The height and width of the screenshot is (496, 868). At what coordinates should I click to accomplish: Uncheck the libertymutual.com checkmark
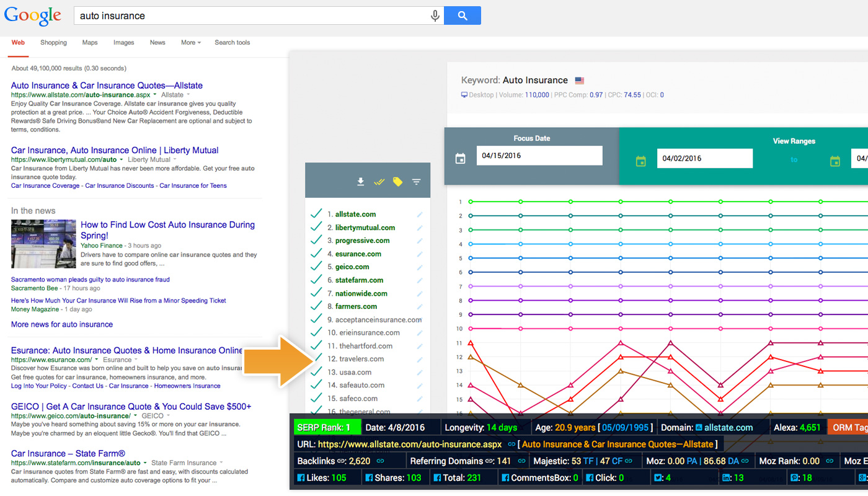tap(316, 227)
